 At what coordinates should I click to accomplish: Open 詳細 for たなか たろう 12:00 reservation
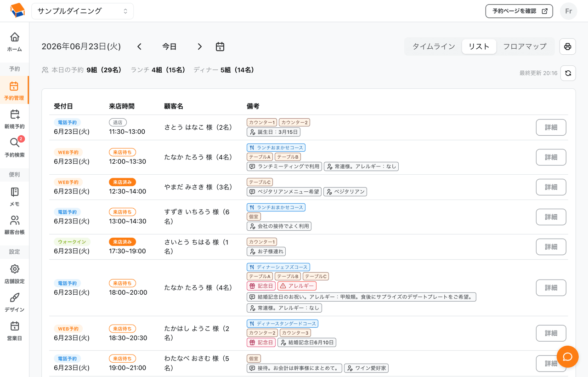[x=551, y=157]
